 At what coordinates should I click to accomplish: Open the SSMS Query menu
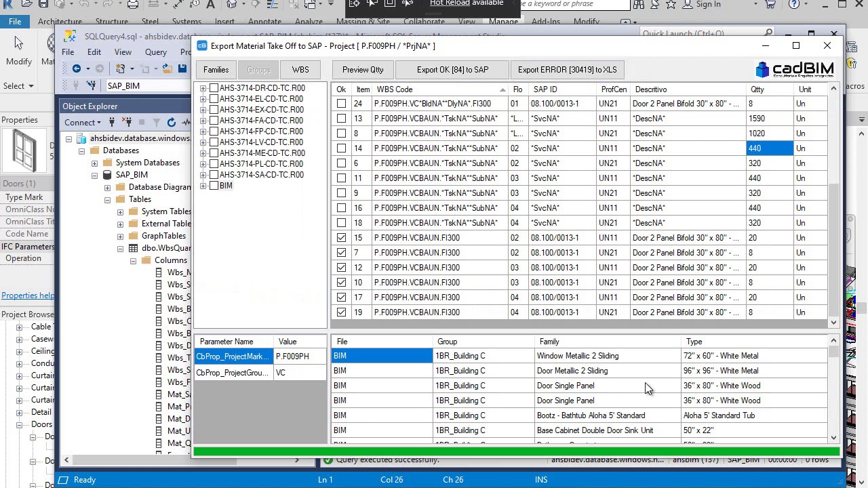coord(155,52)
